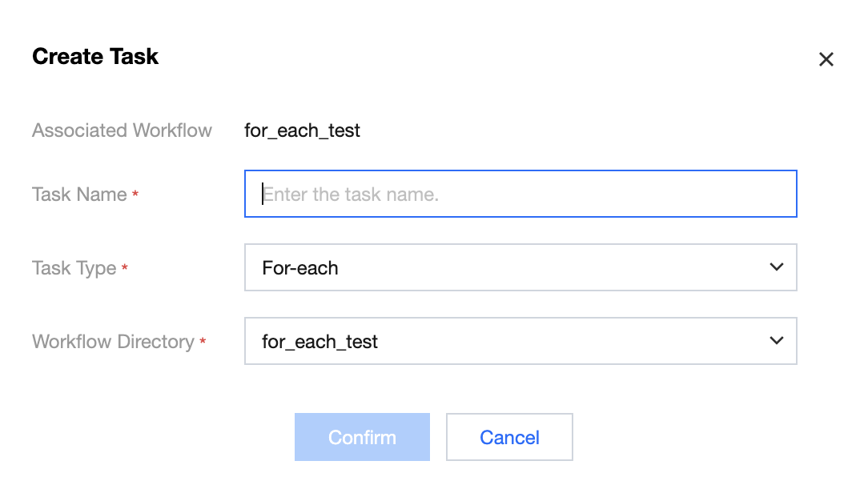Select the "For-each" value text
The width and height of the screenshot is (868, 493).
300,268
